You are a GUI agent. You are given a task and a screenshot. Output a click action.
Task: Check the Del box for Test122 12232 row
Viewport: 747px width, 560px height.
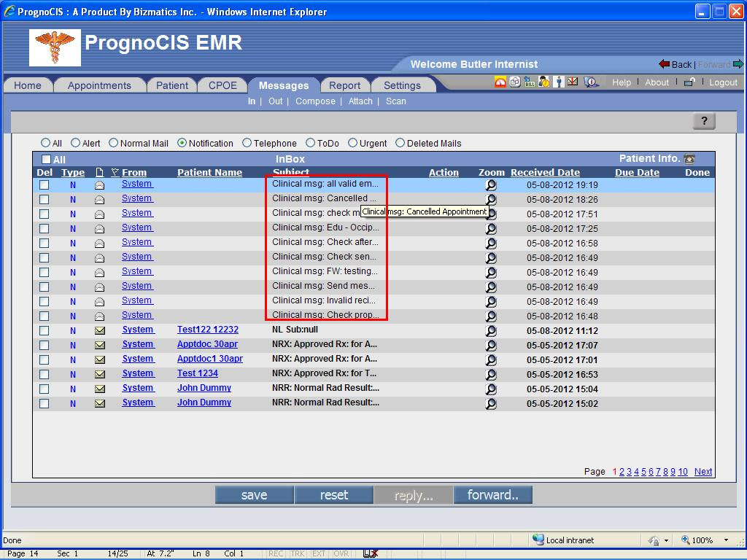coord(44,330)
